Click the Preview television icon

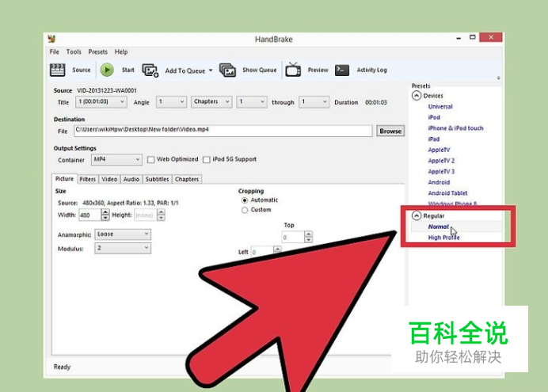(293, 70)
